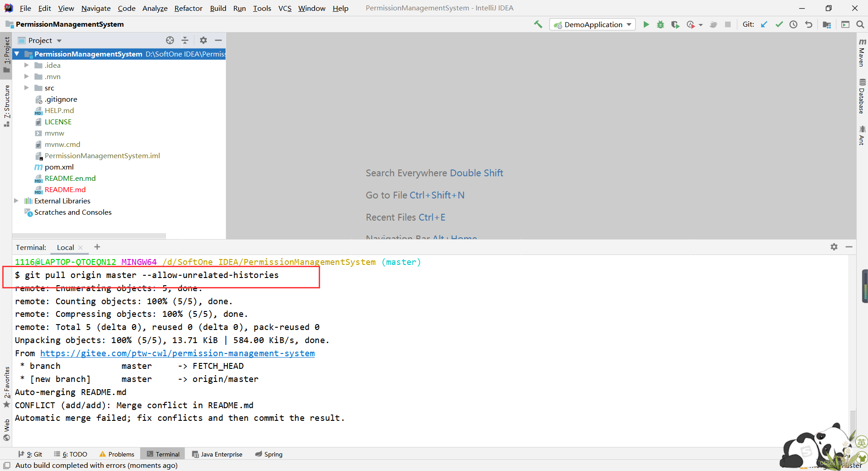868x471 pixels.
Task: Toggle the Structure side tool window
Action: 7,105
